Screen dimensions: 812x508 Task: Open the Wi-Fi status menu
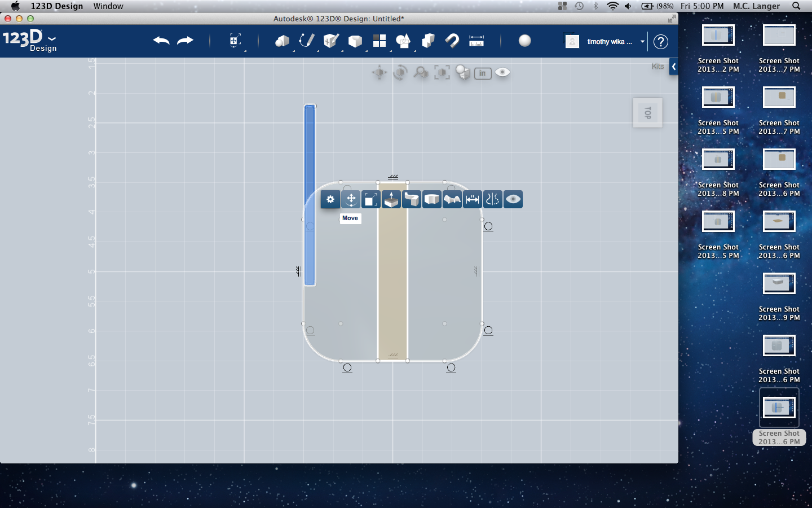point(612,6)
